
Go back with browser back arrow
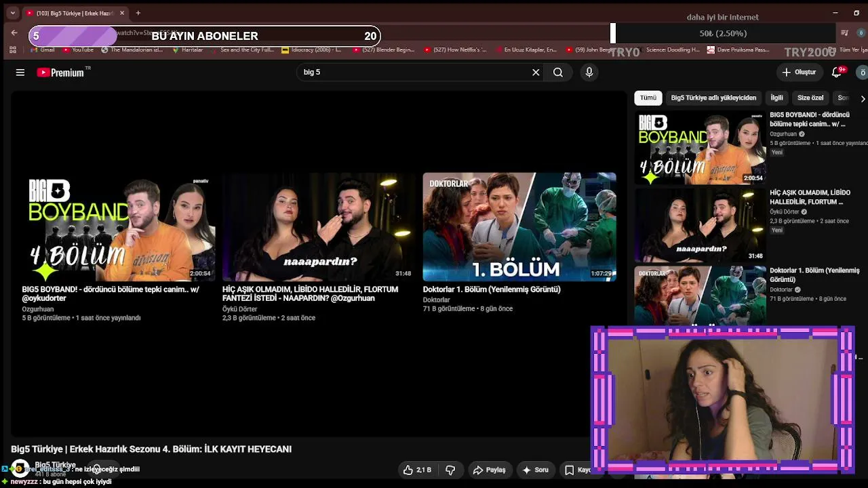coord(14,33)
